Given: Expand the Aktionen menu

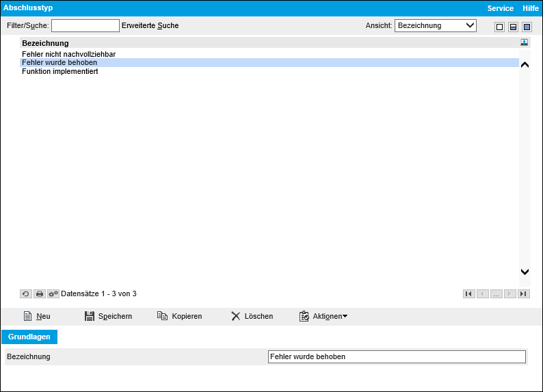Looking at the screenshot, I should [x=323, y=316].
